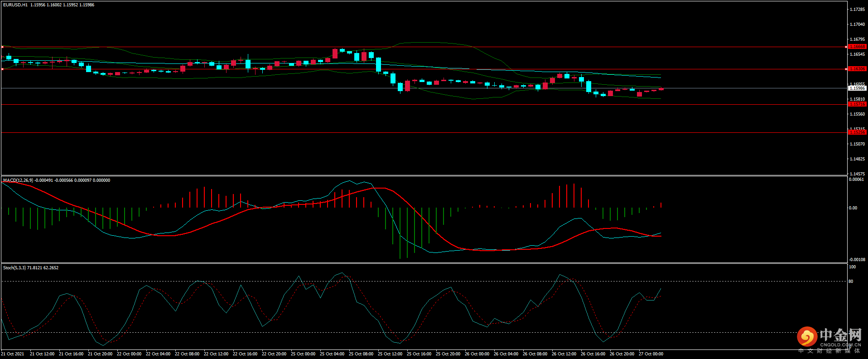
Task: Click the 1.15810 price scale value
Action: pos(857,99)
